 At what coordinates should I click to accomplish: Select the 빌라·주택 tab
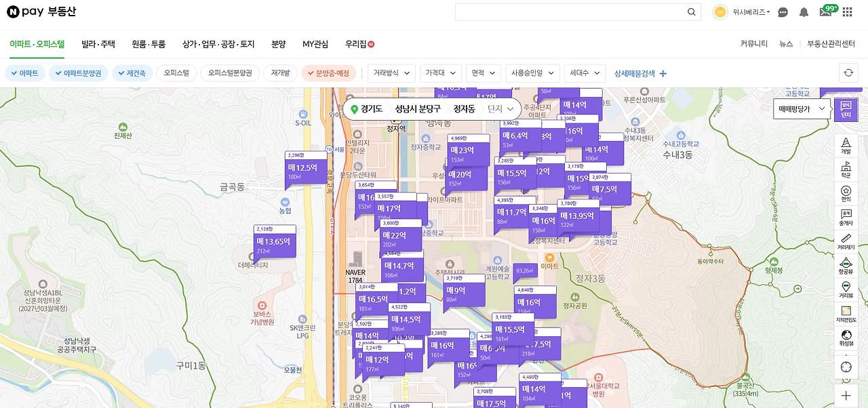[98, 44]
